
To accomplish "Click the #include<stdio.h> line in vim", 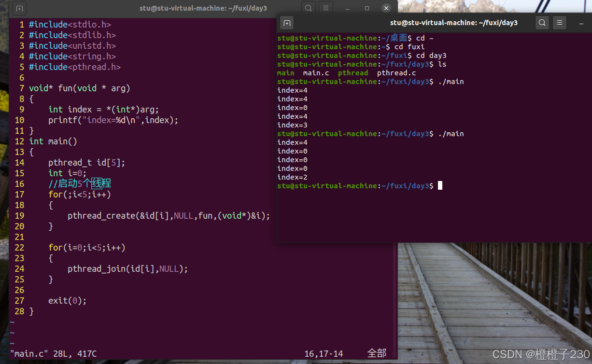I will [x=70, y=24].
